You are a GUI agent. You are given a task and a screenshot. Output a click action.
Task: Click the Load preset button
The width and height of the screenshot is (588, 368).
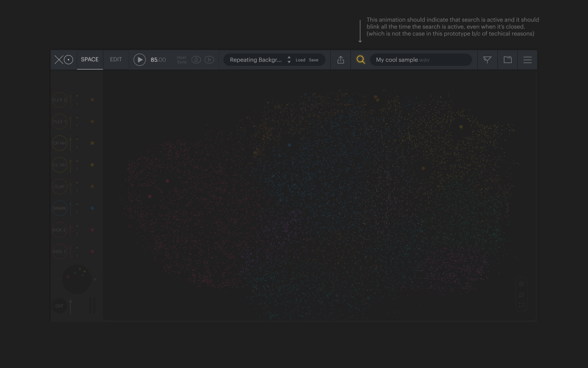click(300, 60)
